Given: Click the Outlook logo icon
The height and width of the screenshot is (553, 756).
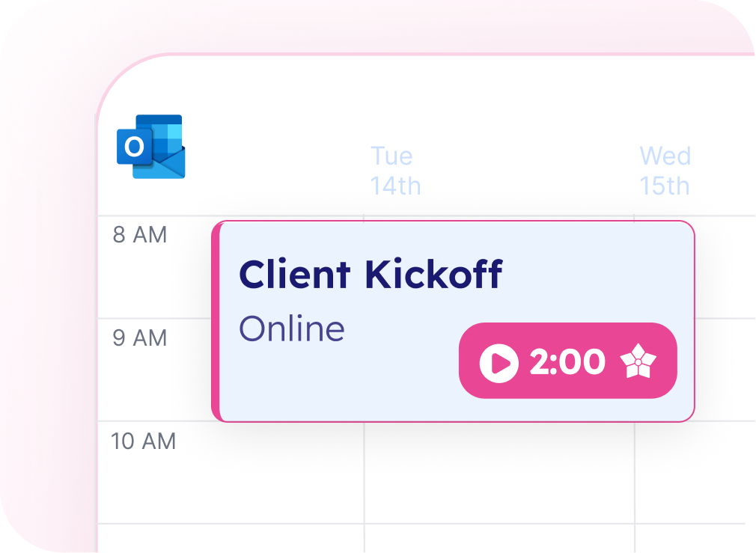Looking at the screenshot, I should (151, 147).
